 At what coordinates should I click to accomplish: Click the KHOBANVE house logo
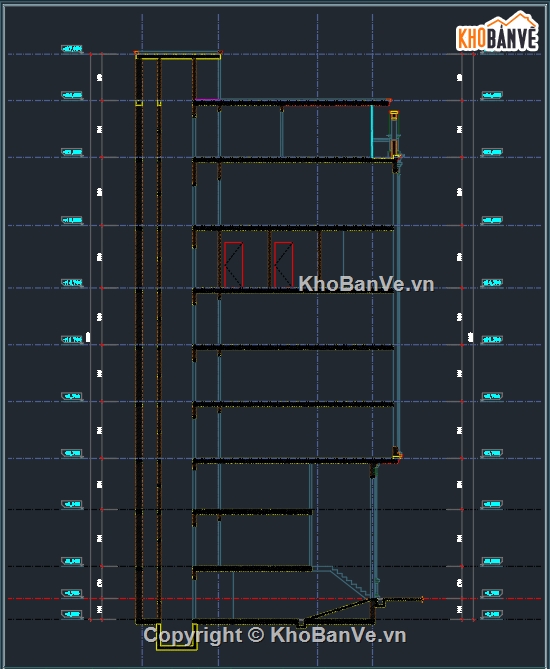(x=497, y=32)
